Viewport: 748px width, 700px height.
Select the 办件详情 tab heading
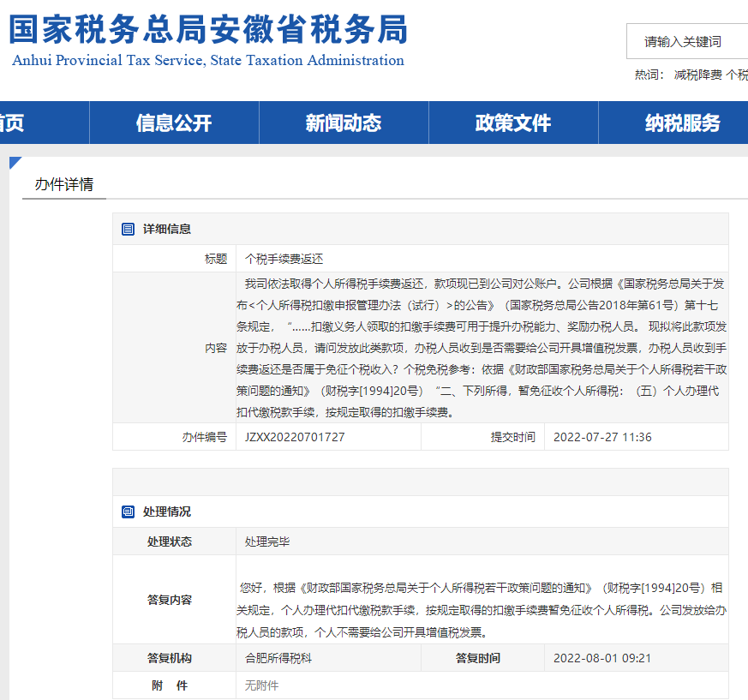point(64,184)
